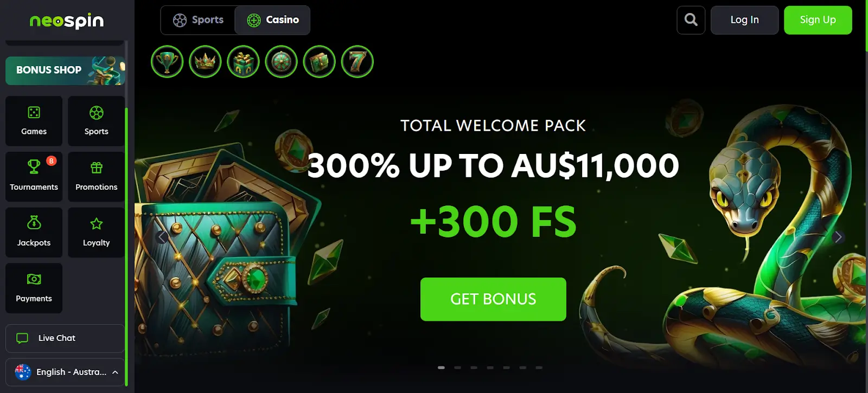Click the Sign Up button
This screenshot has width=868, height=393.
point(818,20)
